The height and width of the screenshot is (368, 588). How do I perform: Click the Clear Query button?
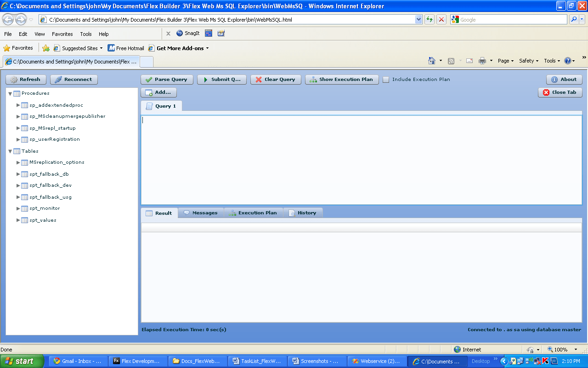tap(276, 80)
